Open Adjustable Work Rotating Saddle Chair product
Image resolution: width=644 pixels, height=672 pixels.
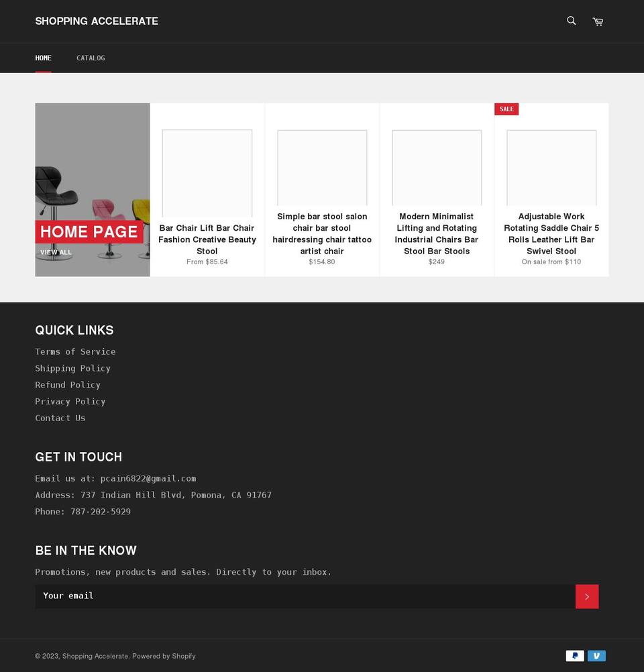click(x=551, y=233)
